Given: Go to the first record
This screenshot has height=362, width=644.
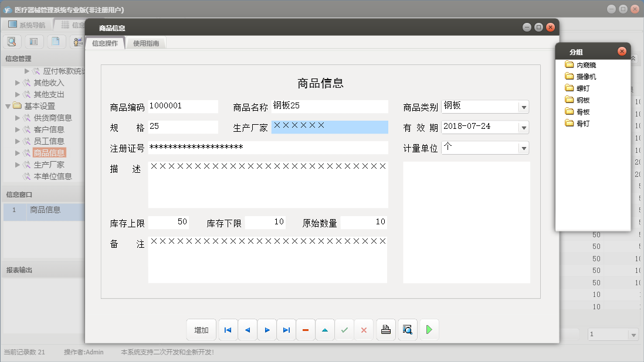Looking at the screenshot, I should tap(228, 330).
